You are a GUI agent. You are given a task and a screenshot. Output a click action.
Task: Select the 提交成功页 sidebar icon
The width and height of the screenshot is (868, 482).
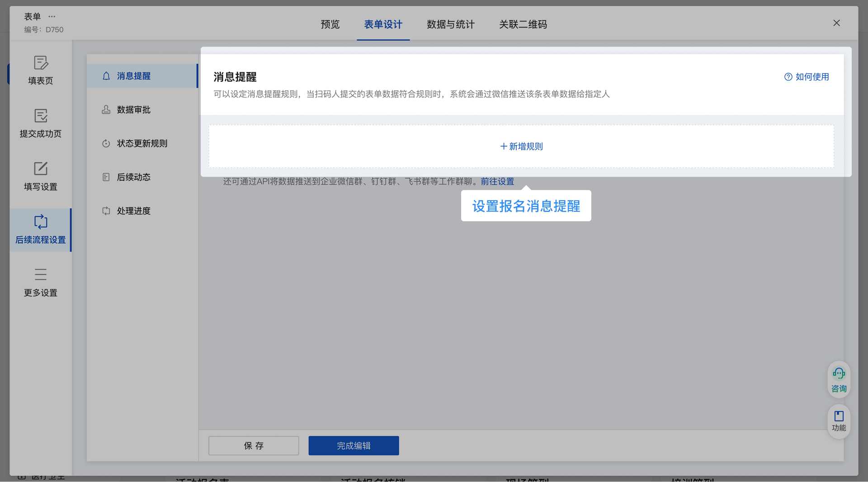point(41,116)
